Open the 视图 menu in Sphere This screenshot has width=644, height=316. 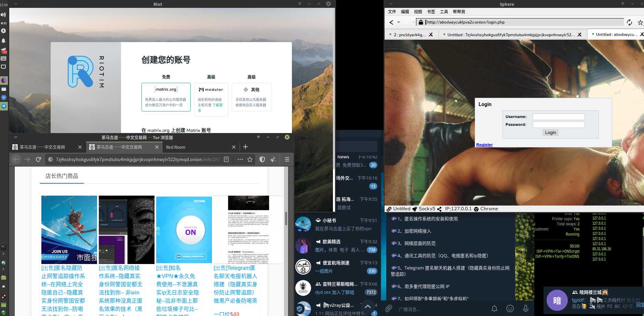tap(418, 12)
